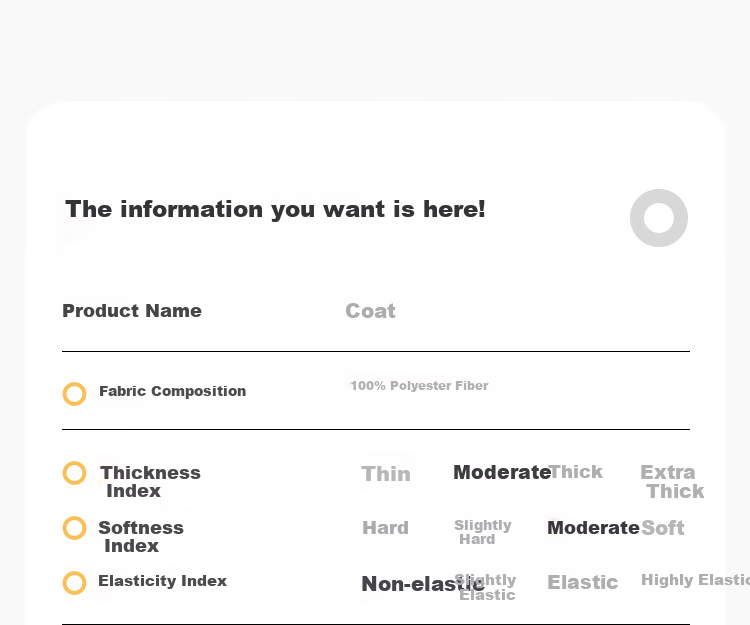750x625 pixels.
Task: Select the Elastic elasticity option
Action: (x=583, y=582)
